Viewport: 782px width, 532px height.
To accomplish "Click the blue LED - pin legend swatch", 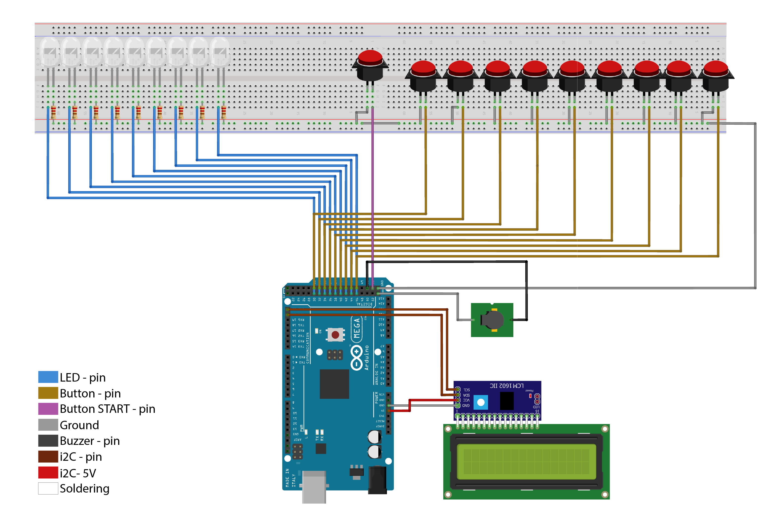I will click(x=48, y=377).
